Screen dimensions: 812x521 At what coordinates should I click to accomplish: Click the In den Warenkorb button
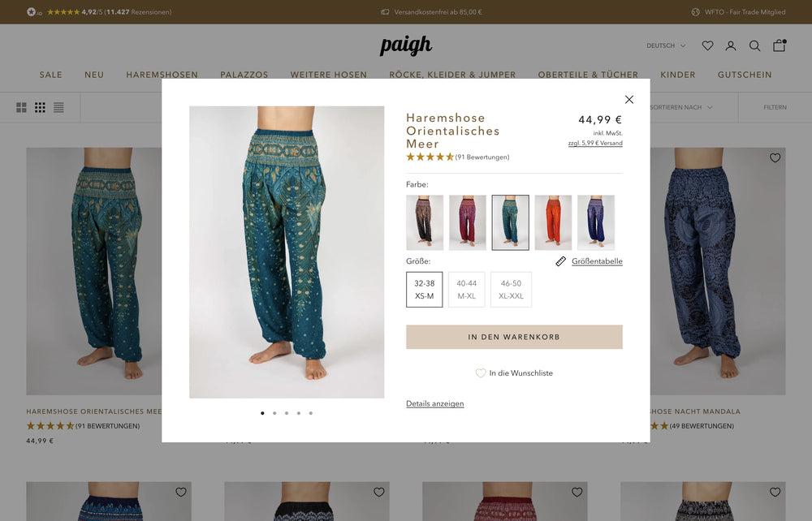[x=514, y=337]
